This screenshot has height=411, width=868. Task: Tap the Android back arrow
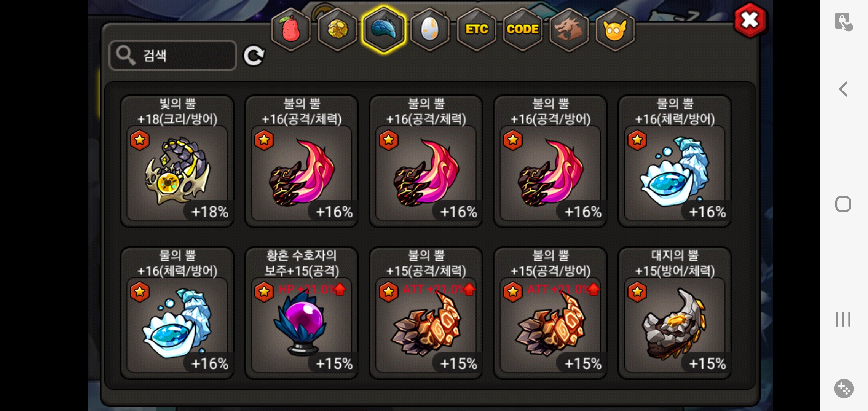(x=843, y=89)
